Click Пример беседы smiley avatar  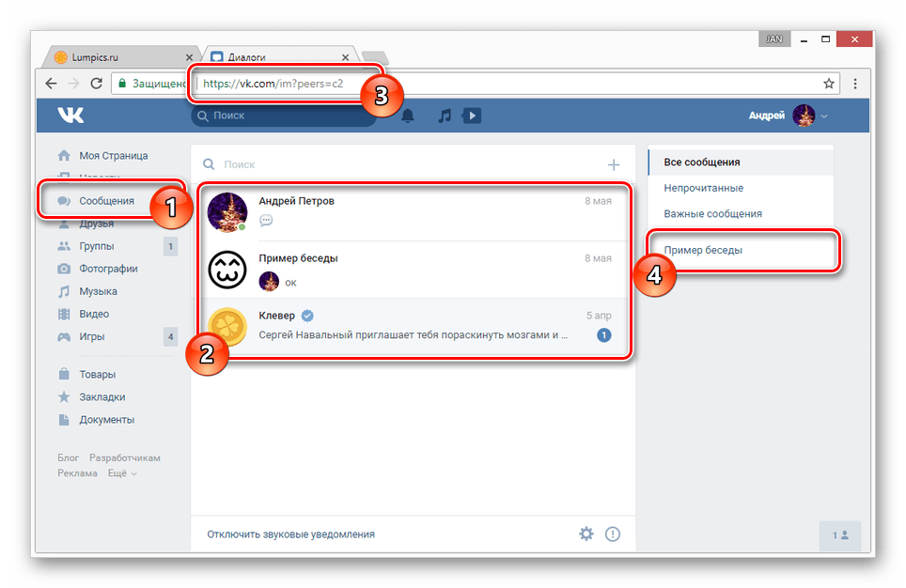click(227, 270)
